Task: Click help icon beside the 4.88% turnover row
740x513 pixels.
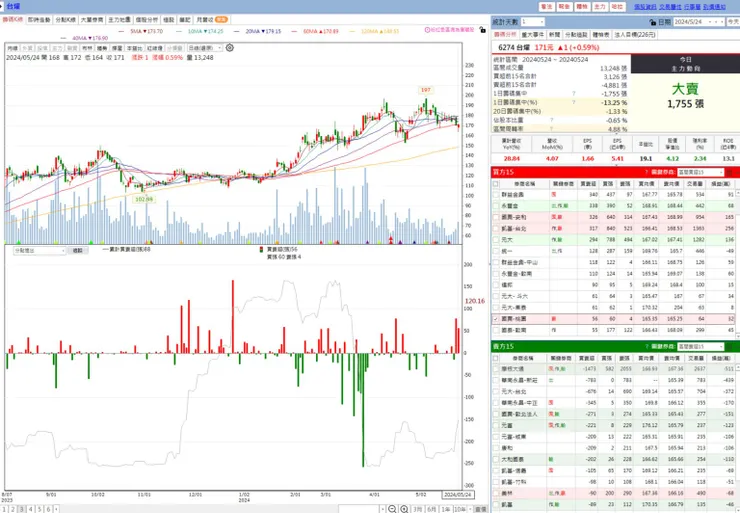Action: pos(551,129)
